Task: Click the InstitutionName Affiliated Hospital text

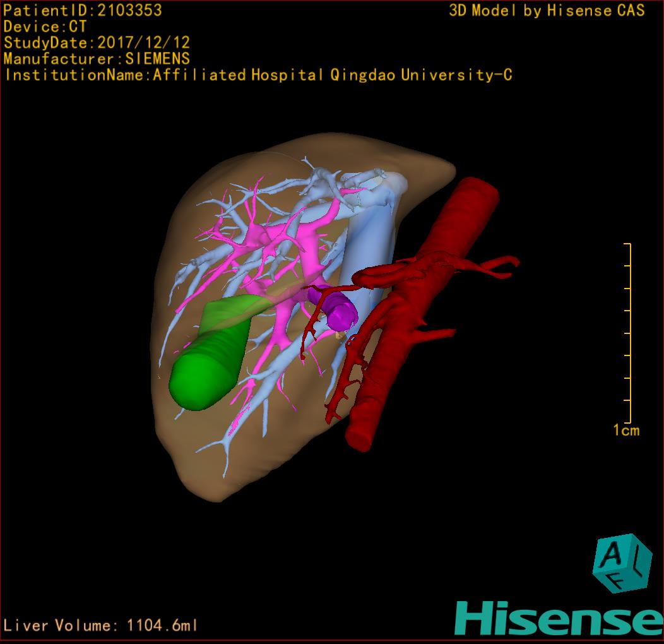Action: tap(258, 75)
